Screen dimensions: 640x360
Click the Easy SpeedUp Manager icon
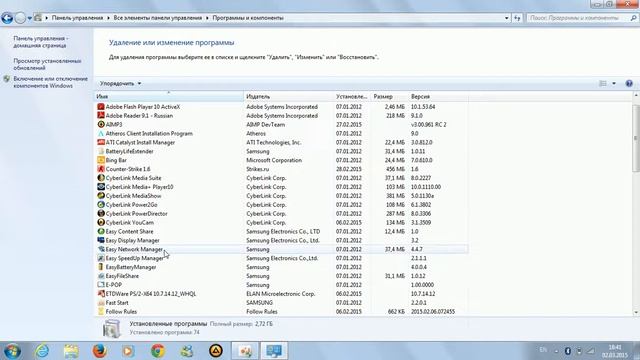pos(101,258)
